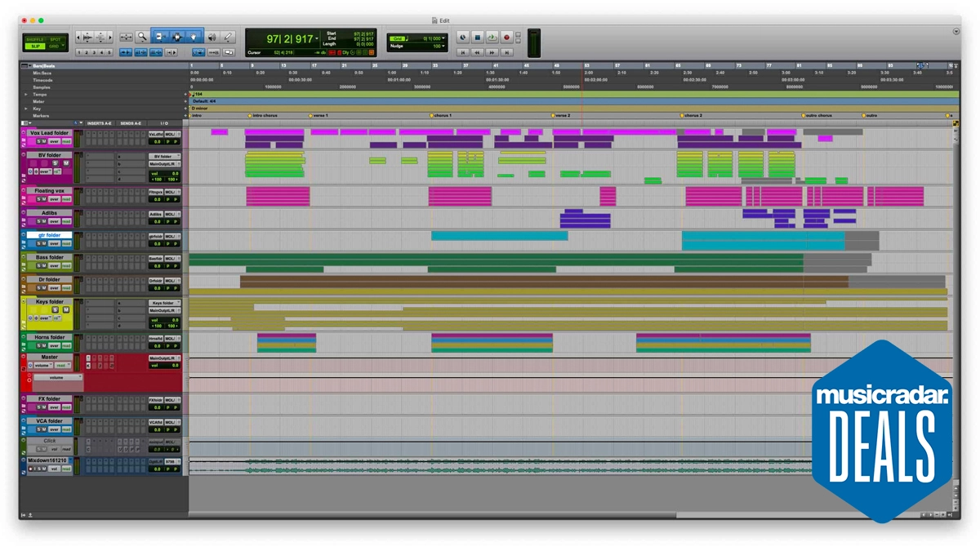Image resolution: width=980 pixels, height=551 pixels.
Task: Select the Scrubber speaker tool
Action: pyautogui.click(x=212, y=37)
